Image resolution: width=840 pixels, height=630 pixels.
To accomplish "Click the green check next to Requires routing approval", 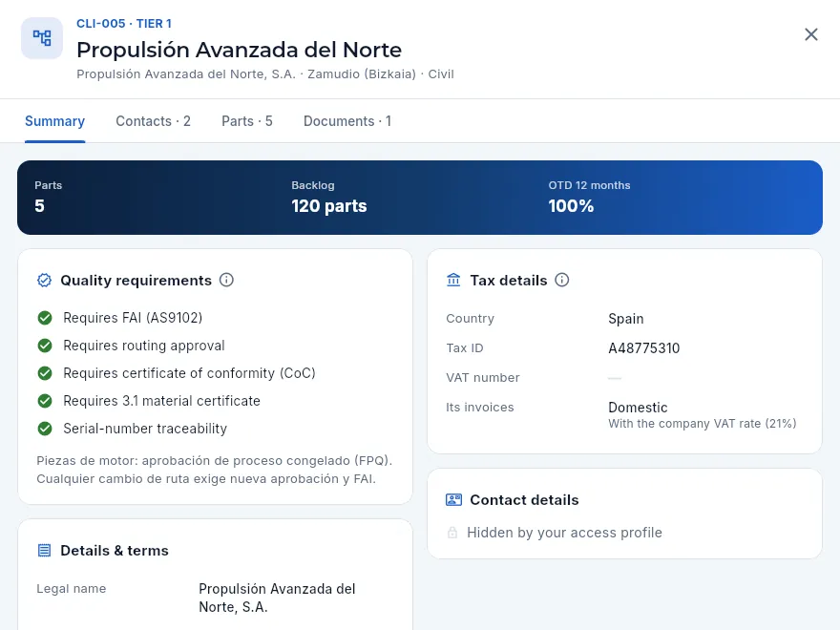I will 45,346.
